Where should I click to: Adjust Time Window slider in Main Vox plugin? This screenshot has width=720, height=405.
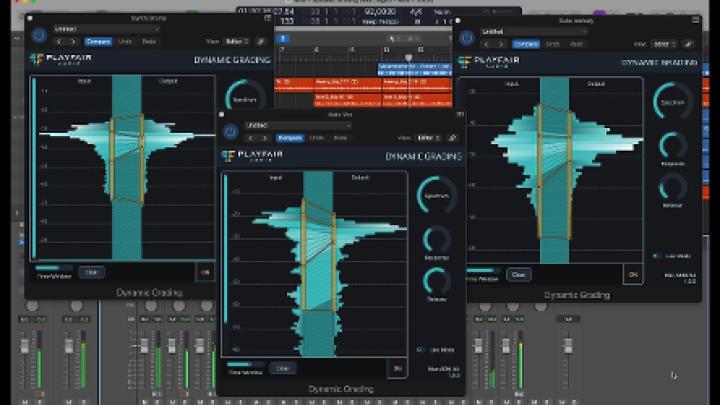[x=246, y=364]
